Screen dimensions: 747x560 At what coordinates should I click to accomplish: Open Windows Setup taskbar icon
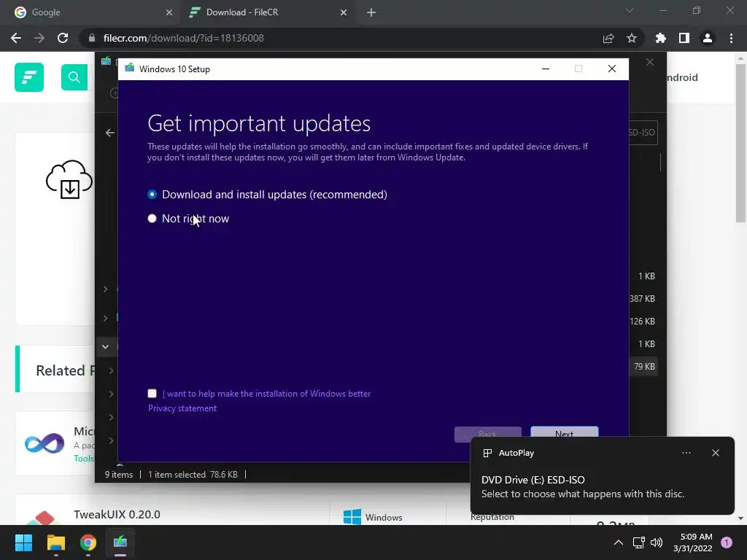120,542
